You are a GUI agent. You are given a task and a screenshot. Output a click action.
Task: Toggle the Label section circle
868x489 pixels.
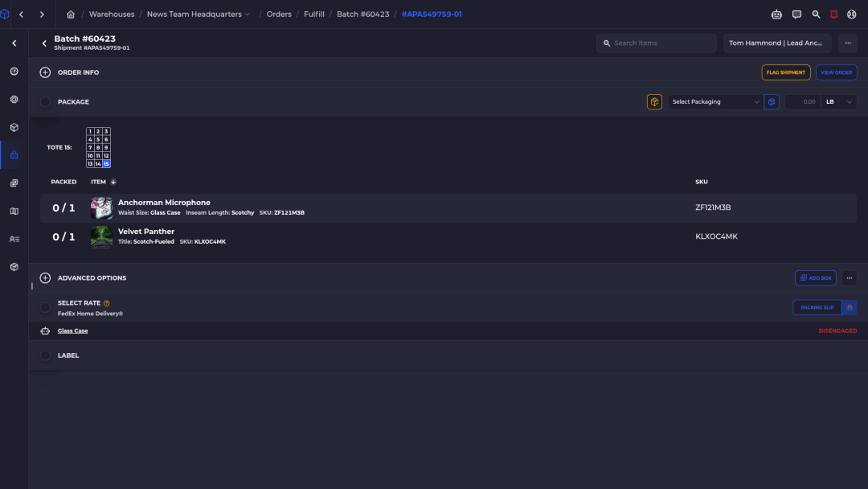(x=45, y=355)
